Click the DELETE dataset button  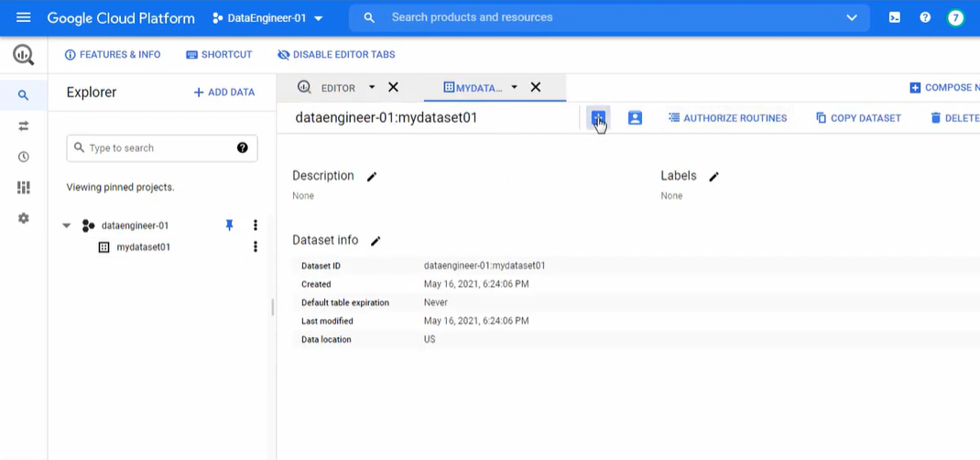click(954, 118)
